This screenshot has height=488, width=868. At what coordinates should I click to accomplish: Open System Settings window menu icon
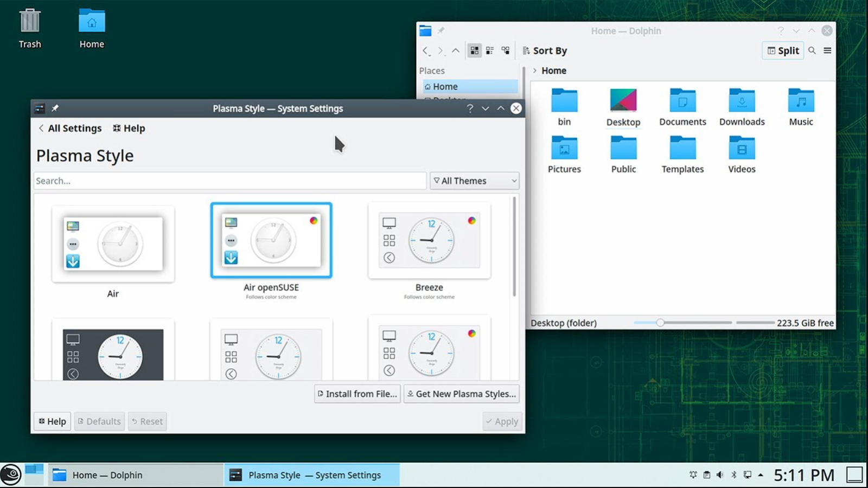[x=40, y=108]
